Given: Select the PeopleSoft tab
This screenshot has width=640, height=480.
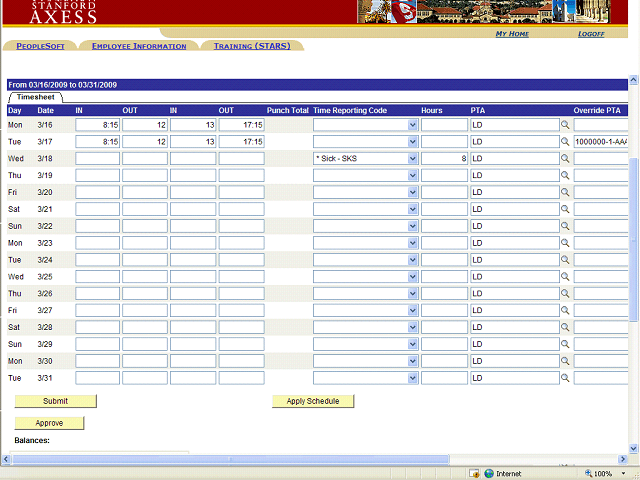Looking at the screenshot, I should coord(40,46).
